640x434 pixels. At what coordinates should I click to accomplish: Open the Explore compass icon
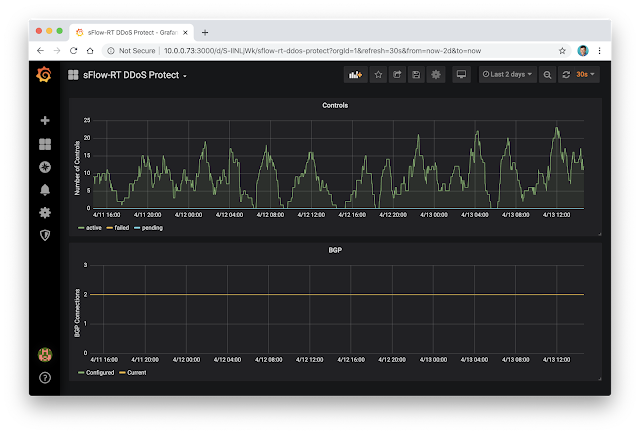(x=45, y=167)
